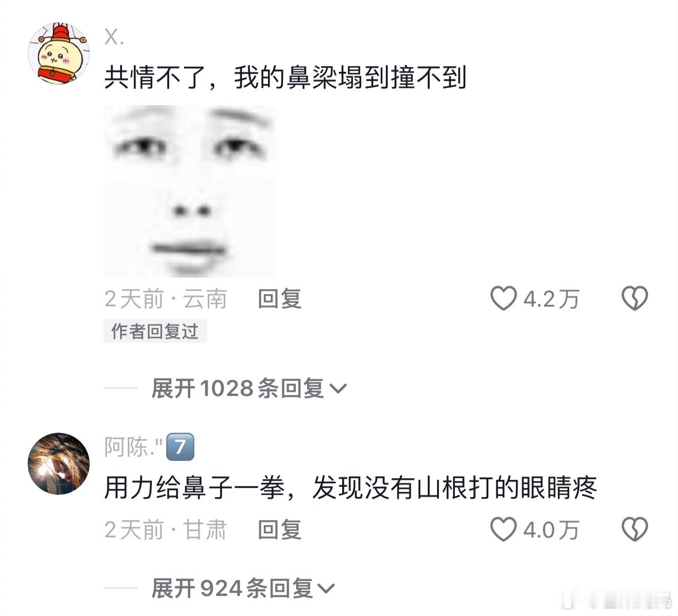Open 阿陈's profile photo avatar
The height and width of the screenshot is (616, 678).
(59, 464)
